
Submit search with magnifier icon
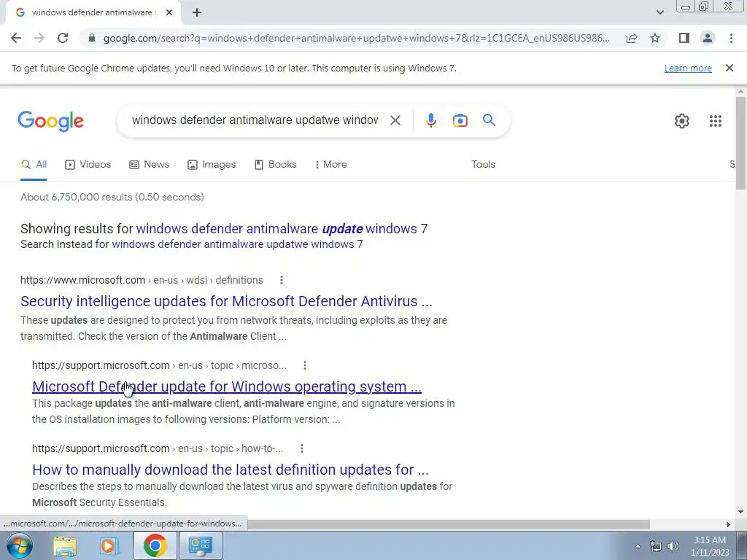click(489, 120)
